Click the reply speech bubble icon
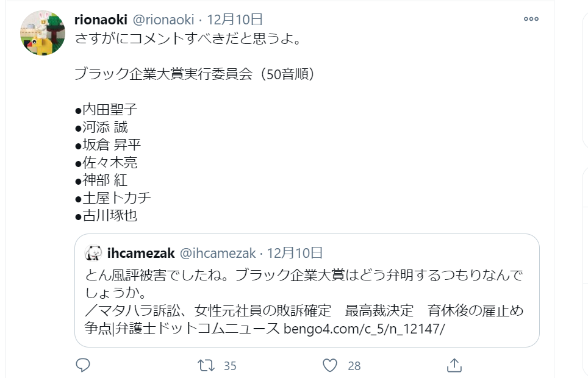 (83, 365)
